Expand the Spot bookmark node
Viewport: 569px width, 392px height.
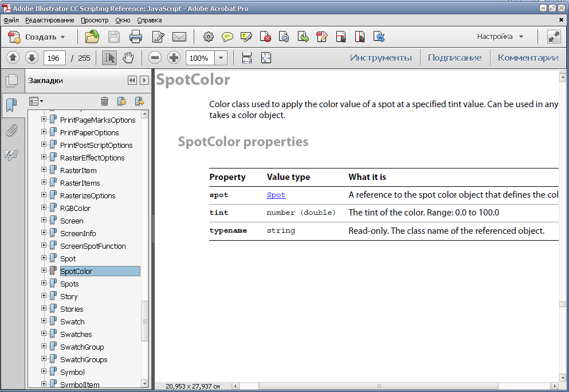pos(44,258)
